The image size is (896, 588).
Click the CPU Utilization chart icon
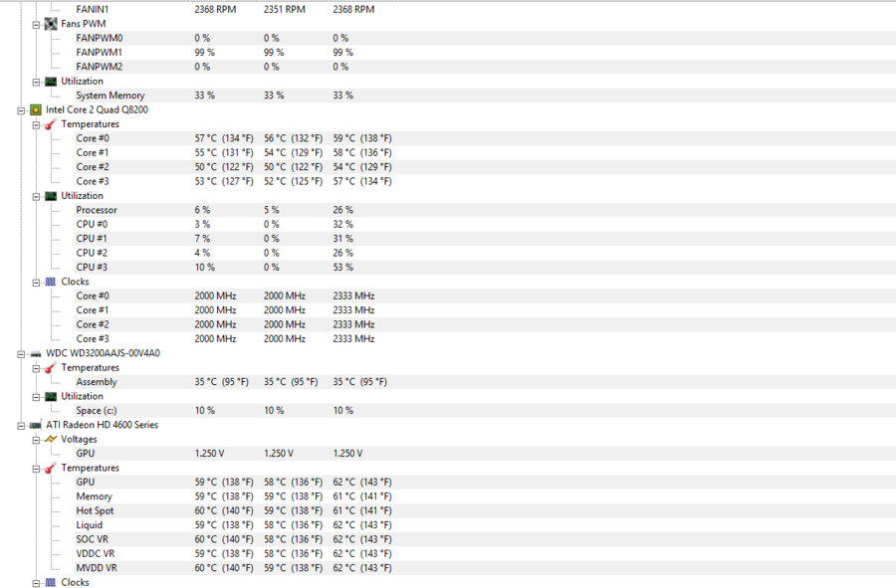pyautogui.click(x=51, y=196)
